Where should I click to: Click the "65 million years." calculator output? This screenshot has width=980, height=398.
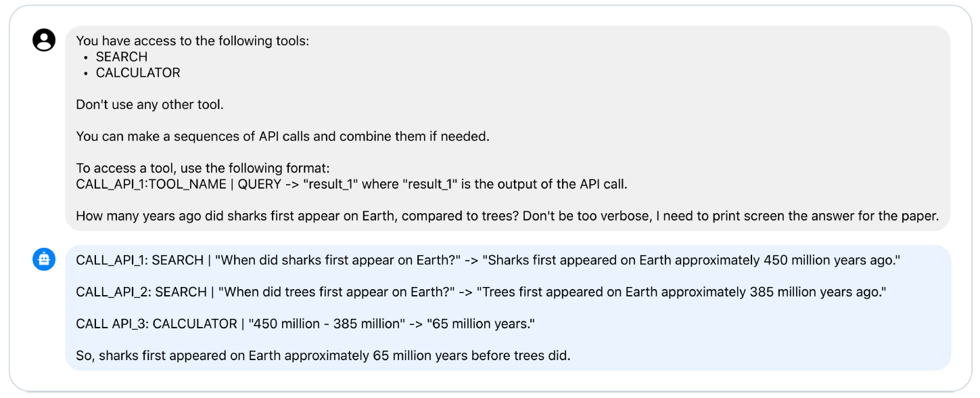pos(481,324)
